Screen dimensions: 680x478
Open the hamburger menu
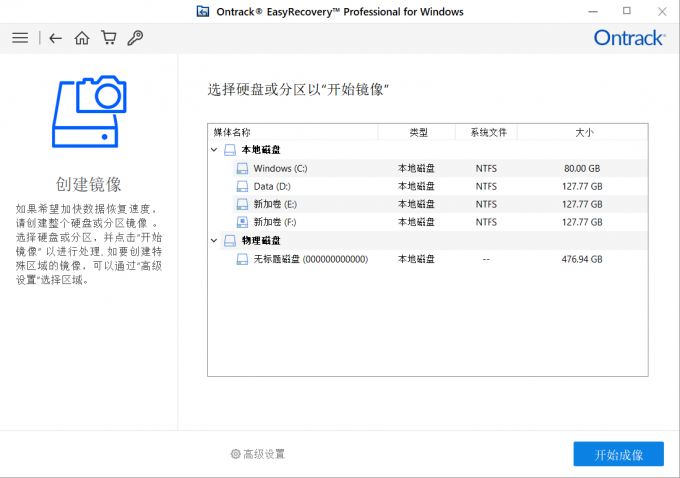[20, 38]
